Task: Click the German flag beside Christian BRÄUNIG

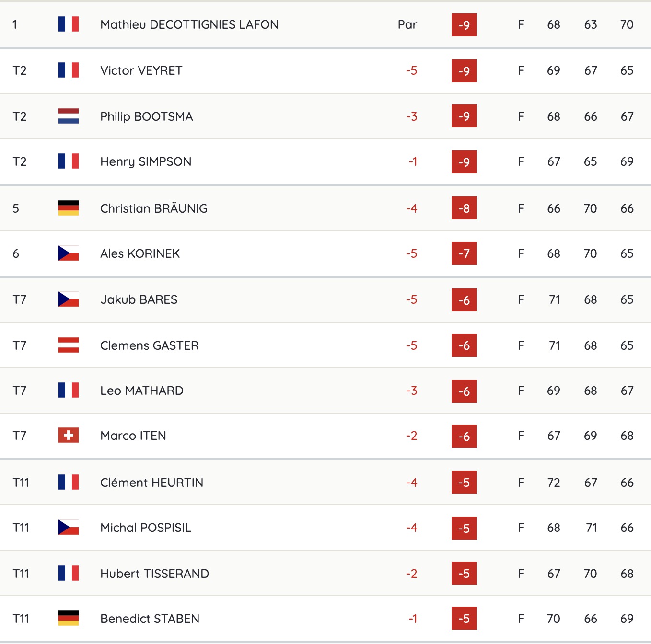Action: 69,208
